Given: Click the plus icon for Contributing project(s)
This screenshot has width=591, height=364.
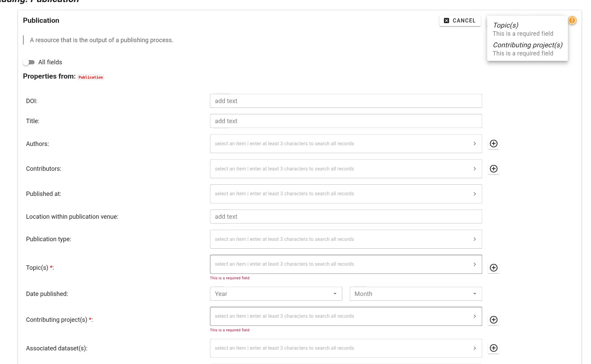Looking at the screenshot, I should [x=494, y=320].
